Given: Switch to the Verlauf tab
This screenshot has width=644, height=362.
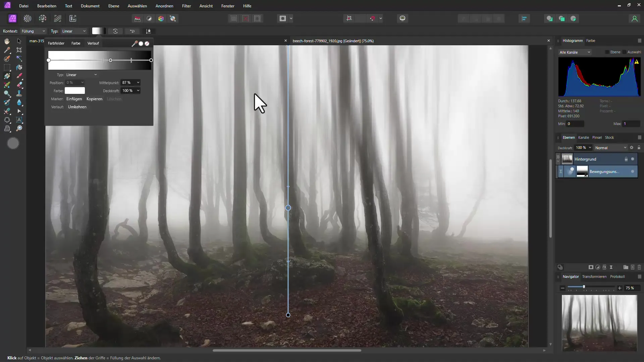Looking at the screenshot, I should [93, 43].
